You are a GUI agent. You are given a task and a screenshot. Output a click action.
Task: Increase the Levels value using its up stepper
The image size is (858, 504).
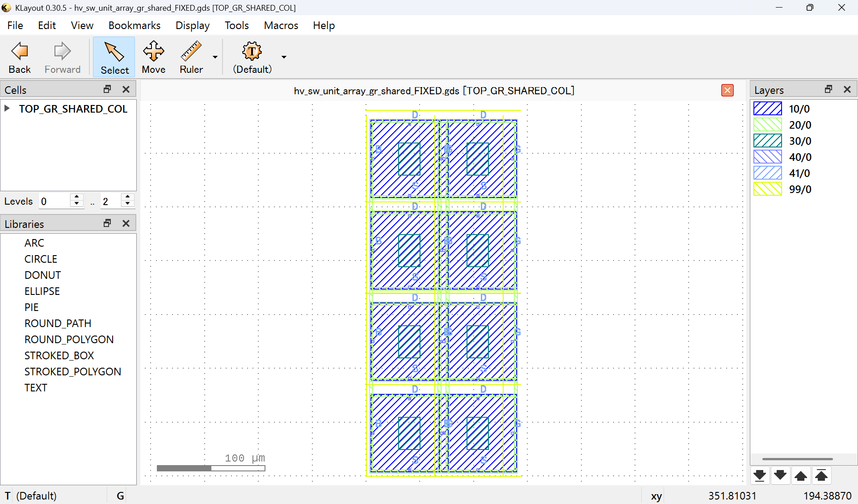pyautogui.click(x=76, y=197)
